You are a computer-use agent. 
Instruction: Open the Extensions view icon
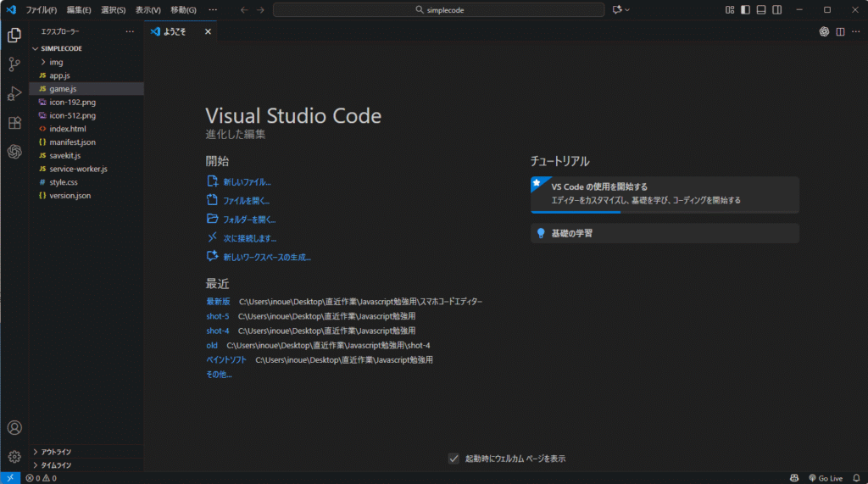[14, 123]
